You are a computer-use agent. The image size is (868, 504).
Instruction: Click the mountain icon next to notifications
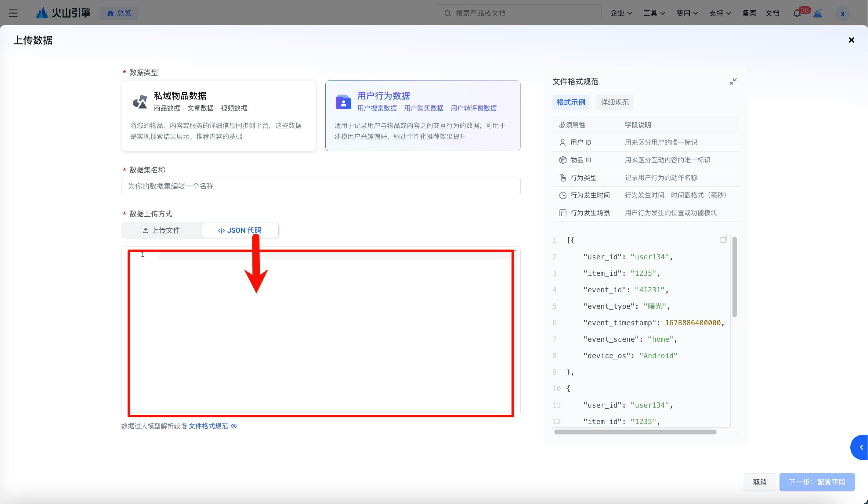point(818,13)
